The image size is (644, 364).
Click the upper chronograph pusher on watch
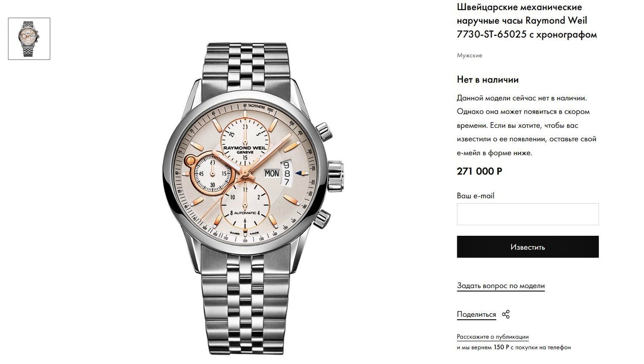(x=323, y=132)
